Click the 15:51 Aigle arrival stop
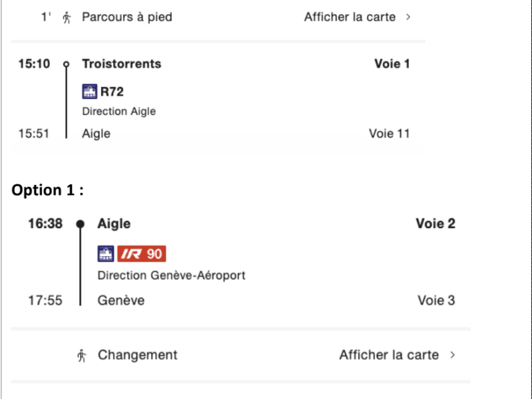The width and height of the screenshot is (532, 399). pyautogui.click(x=96, y=134)
